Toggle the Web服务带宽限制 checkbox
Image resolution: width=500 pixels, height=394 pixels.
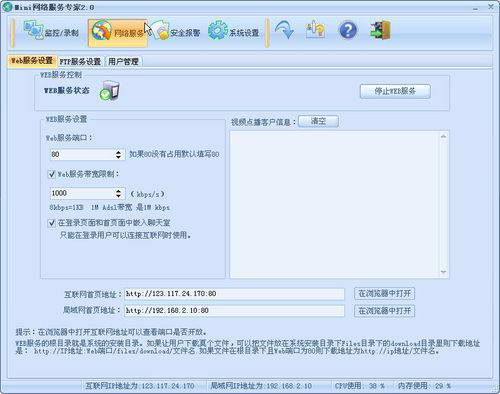pos(52,174)
